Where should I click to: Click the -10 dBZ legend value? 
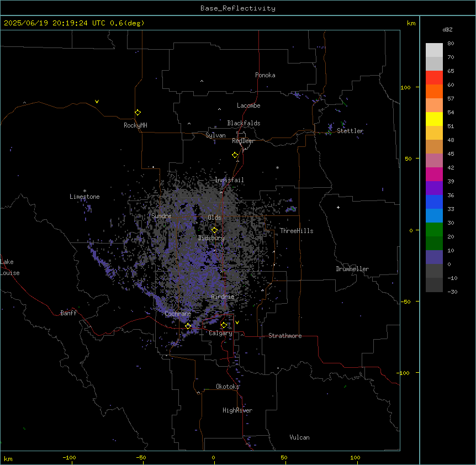[x=452, y=278]
